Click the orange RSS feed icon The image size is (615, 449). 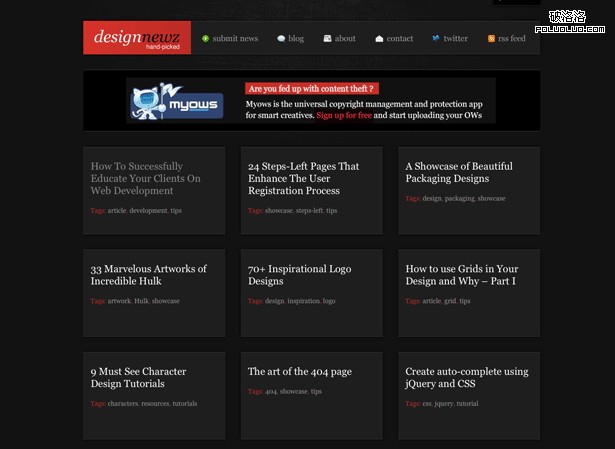click(x=491, y=39)
